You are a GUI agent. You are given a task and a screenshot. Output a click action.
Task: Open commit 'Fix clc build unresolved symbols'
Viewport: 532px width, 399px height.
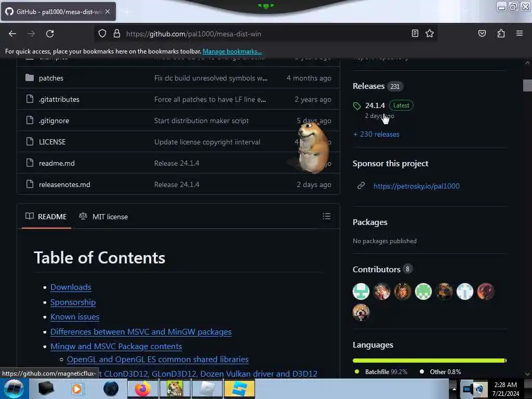pyautogui.click(x=211, y=78)
